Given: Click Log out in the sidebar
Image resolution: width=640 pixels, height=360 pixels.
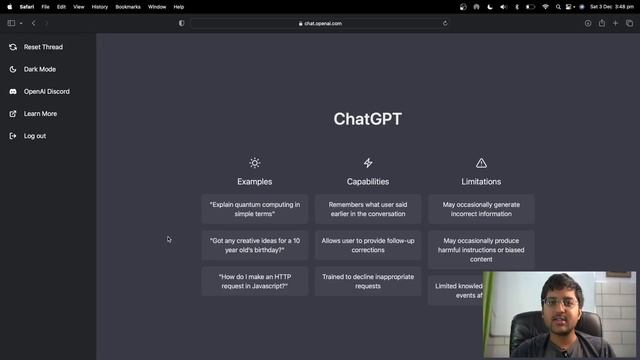Looking at the screenshot, I should (35, 136).
